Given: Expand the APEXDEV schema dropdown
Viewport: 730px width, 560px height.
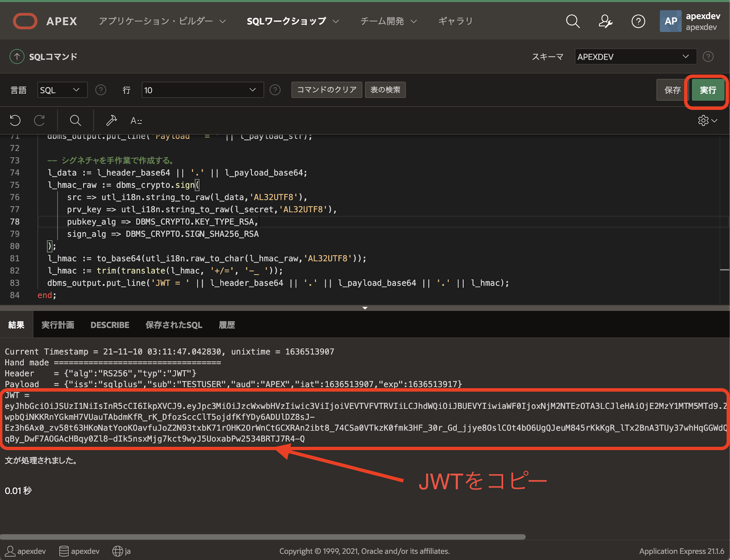Looking at the screenshot, I should [635, 57].
